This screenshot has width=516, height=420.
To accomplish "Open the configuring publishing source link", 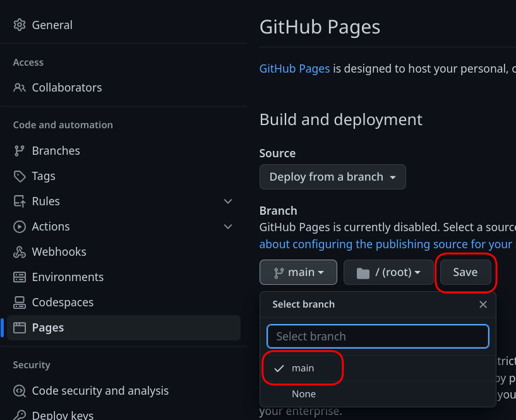I will [388, 244].
